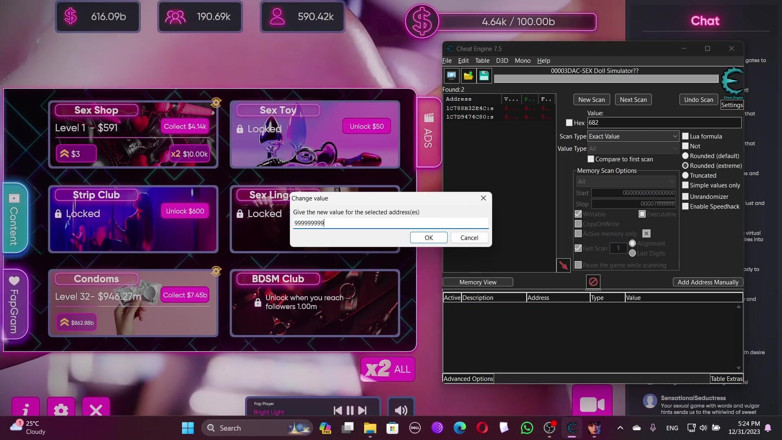Show hidden system tray icons
782x440 pixels.
tap(620, 428)
